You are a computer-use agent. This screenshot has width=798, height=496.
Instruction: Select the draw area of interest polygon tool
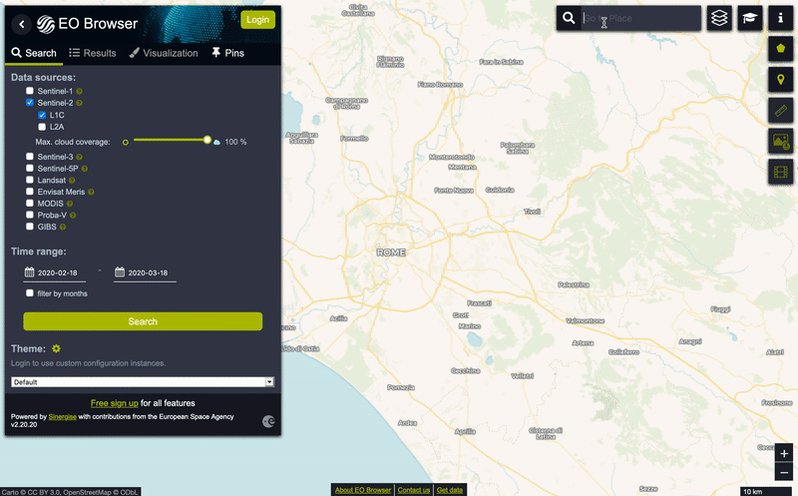780,49
